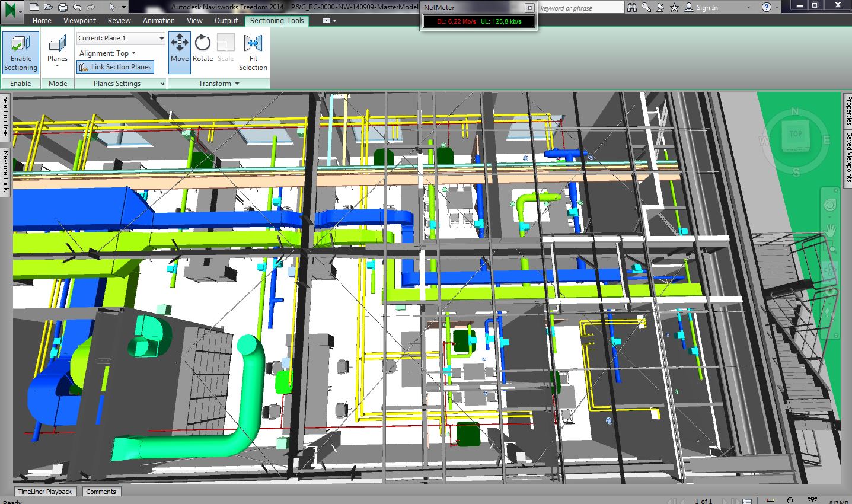Open the Properties side panel
The image size is (852, 504).
click(x=848, y=110)
